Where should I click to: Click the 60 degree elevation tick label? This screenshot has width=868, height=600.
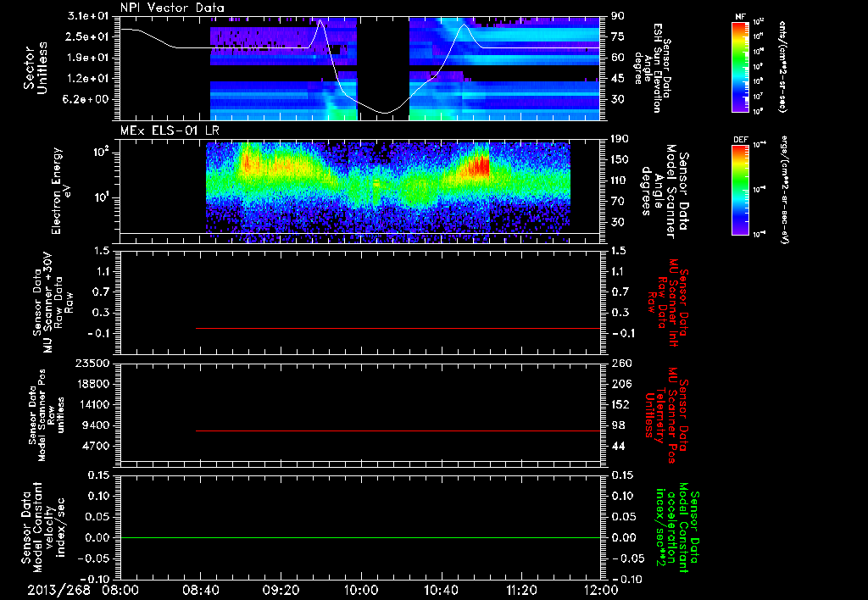tap(617, 58)
